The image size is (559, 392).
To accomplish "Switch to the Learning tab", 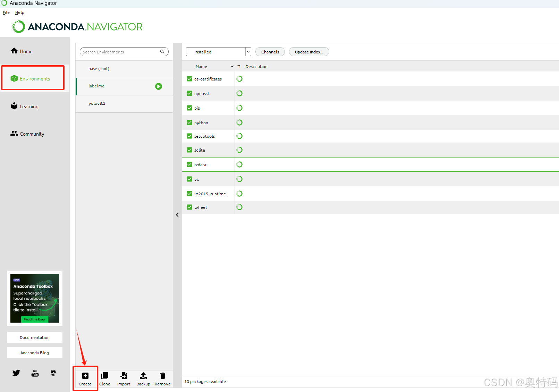I will [35, 106].
